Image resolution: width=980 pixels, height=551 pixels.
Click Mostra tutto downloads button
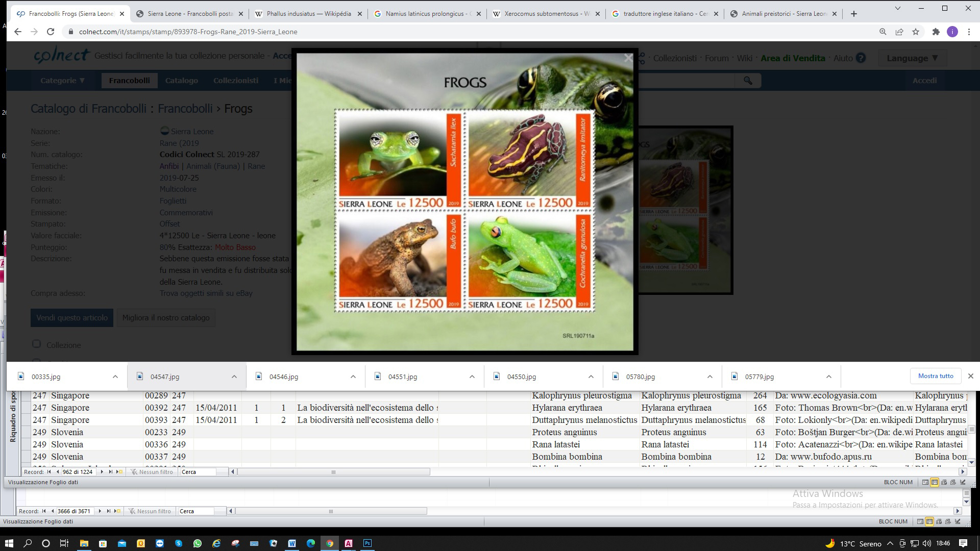tap(936, 376)
